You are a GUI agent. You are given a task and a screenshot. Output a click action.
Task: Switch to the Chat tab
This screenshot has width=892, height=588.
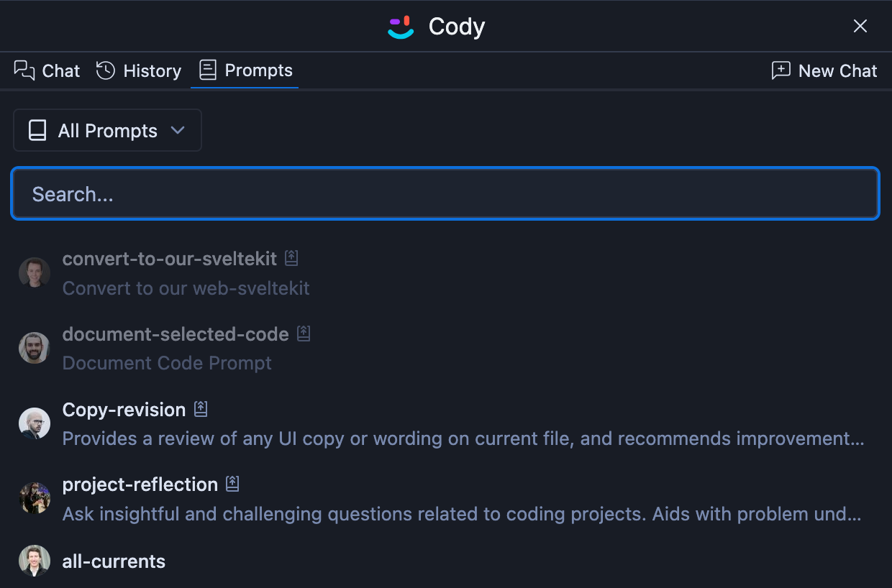tap(47, 70)
